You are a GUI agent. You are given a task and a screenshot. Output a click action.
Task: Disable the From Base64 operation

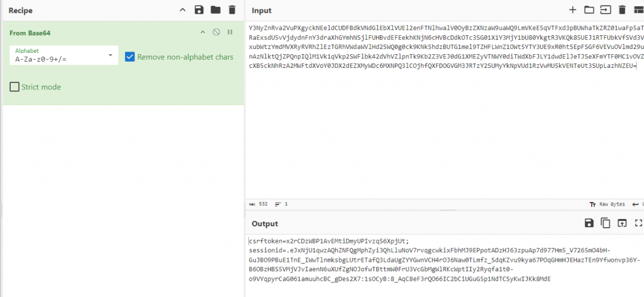(x=216, y=32)
